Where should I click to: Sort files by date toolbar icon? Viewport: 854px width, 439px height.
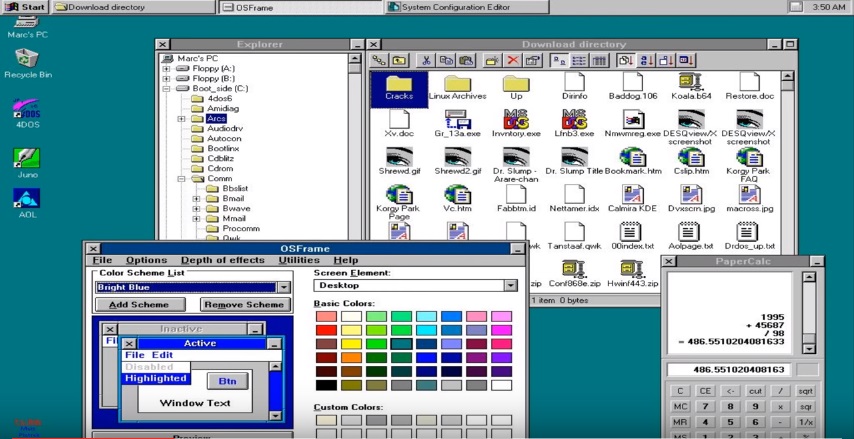pos(686,60)
